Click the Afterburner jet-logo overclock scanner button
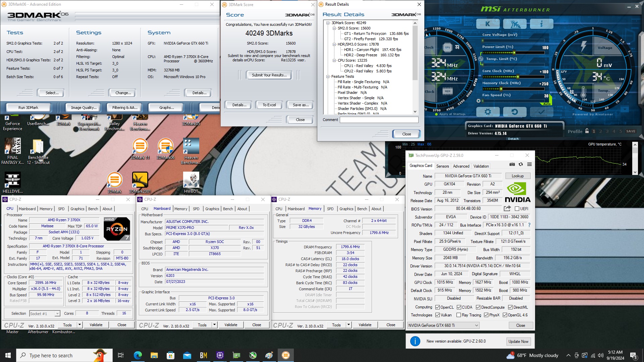644x362 pixels. (x=515, y=24)
